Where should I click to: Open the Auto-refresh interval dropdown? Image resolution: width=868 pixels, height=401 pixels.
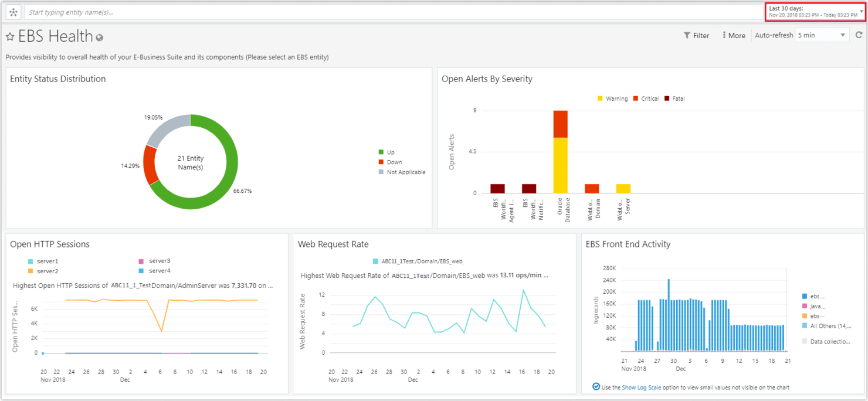click(x=821, y=35)
